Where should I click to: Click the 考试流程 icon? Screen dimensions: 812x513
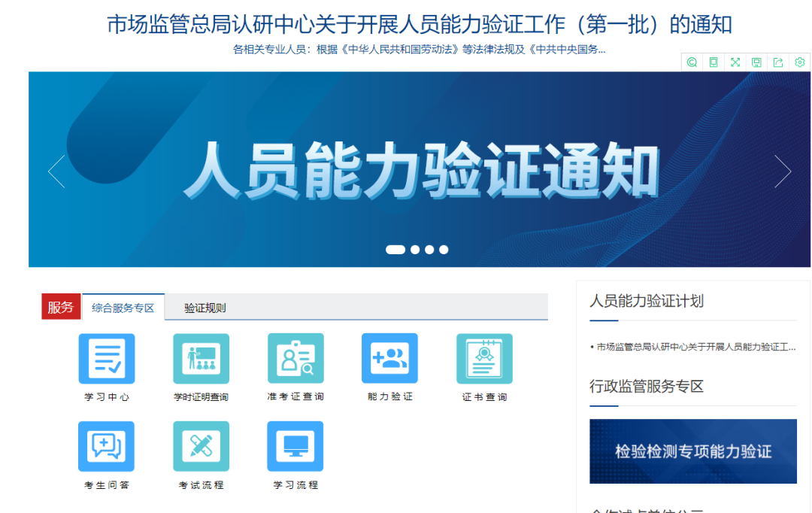(x=201, y=446)
